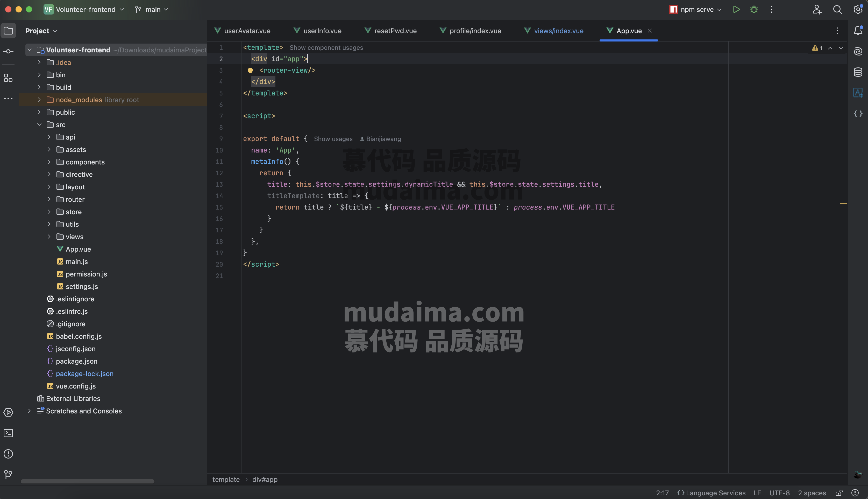868x499 pixels.
Task: Open the Problems tool window
Action: 8,454
